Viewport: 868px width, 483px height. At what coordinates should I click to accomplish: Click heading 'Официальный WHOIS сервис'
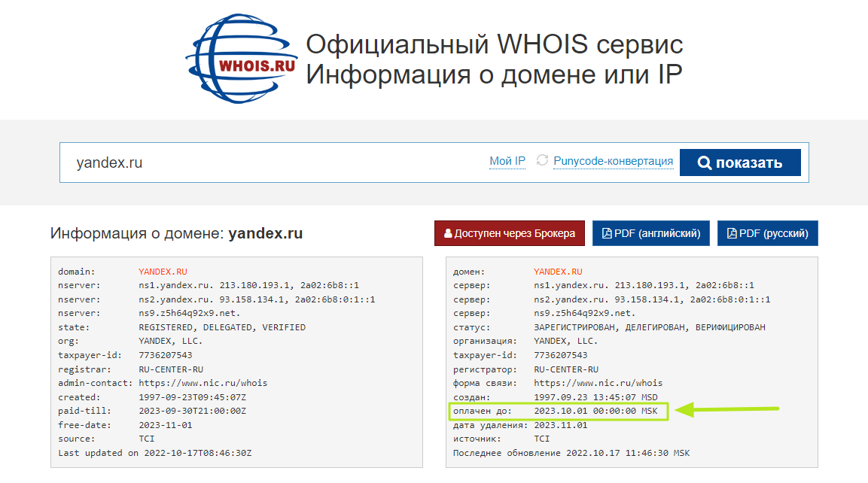click(x=495, y=44)
